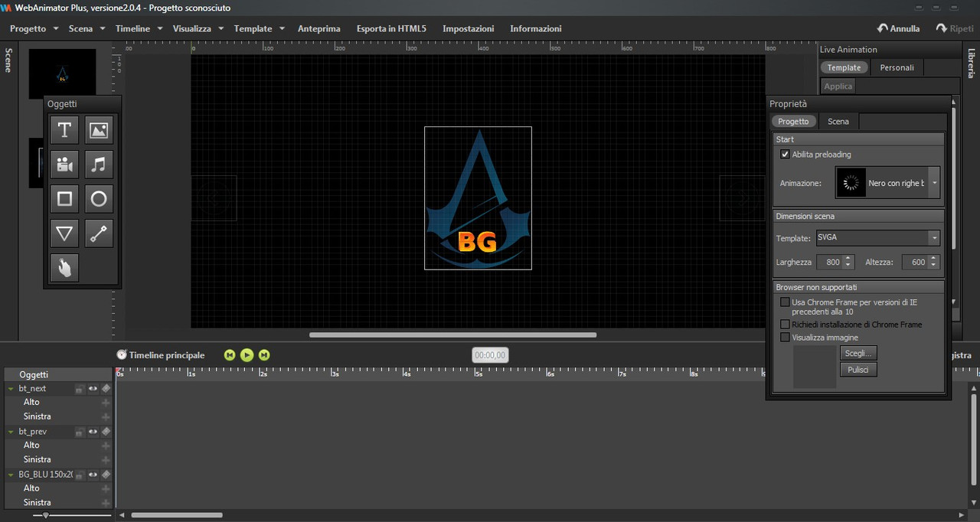Enable Richiedi installazione di Chrome Frame
Image resolution: width=980 pixels, height=522 pixels.
coord(785,325)
